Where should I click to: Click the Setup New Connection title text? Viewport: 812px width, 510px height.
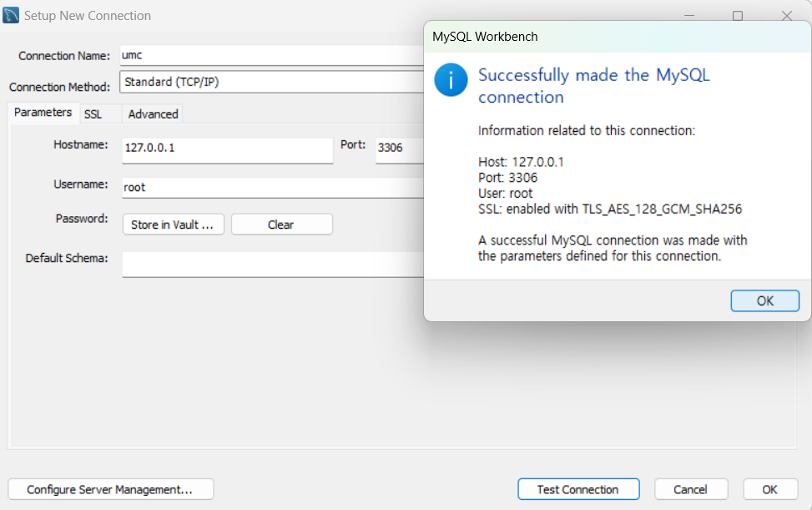(88, 16)
